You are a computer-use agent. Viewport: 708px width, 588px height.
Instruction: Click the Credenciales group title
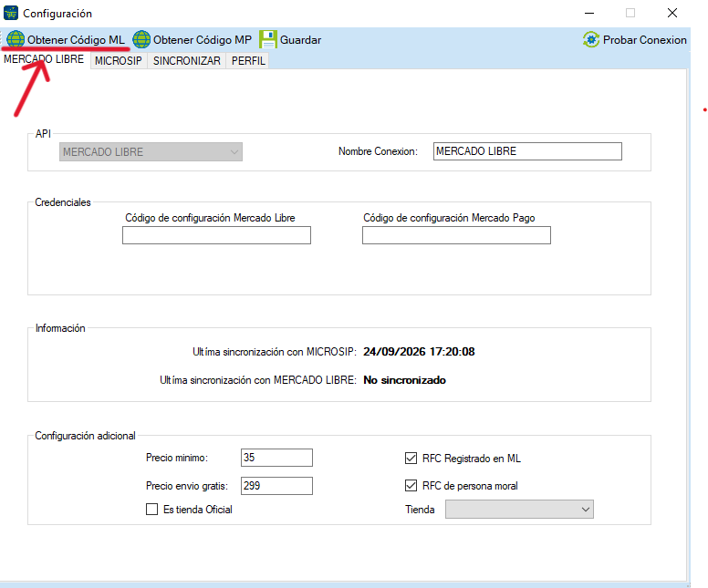click(x=63, y=202)
